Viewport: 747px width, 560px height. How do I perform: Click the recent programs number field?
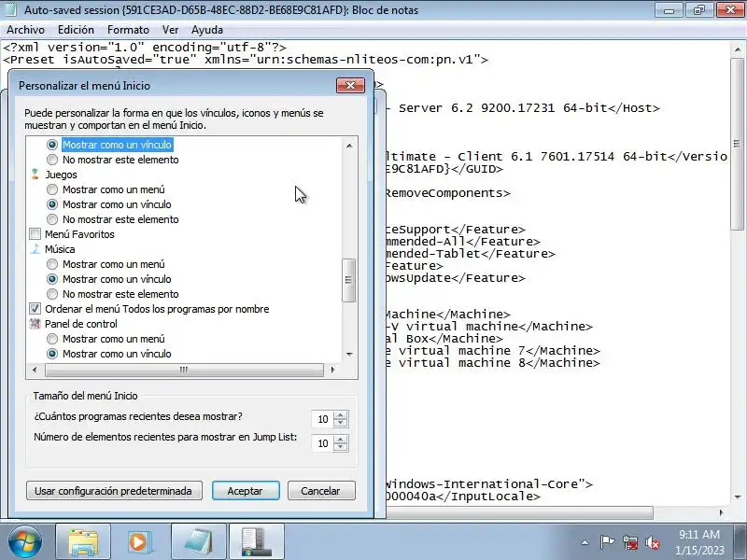point(322,419)
